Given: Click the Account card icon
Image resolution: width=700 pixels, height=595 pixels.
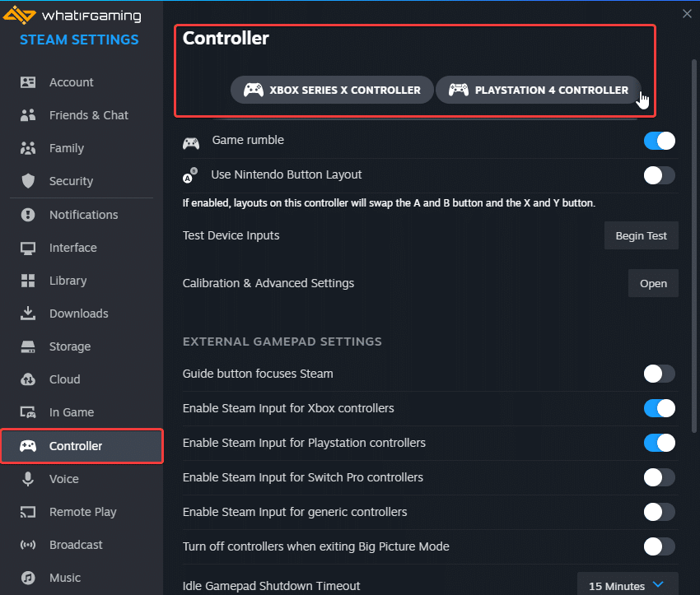Looking at the screenshot, I should click(28, 82).
